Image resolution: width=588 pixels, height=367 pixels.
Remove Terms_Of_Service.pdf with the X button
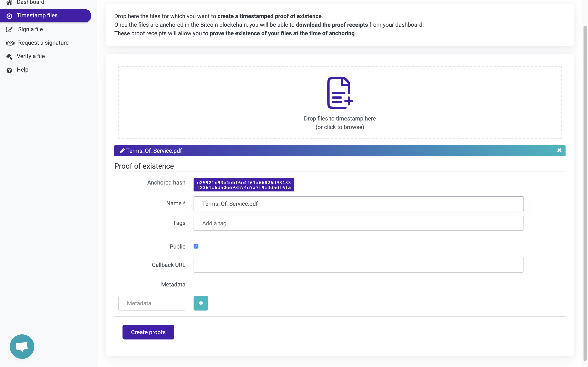[x=559, y=150]
